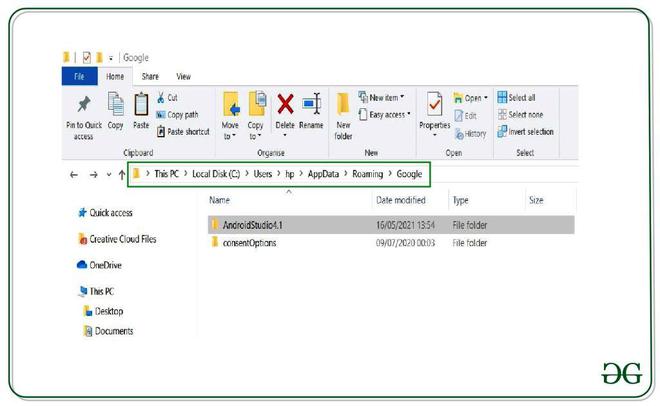Click chevron after Roaming in path
Screen dimensions: 660x406
pyautogui.click(x=390, y=173)
